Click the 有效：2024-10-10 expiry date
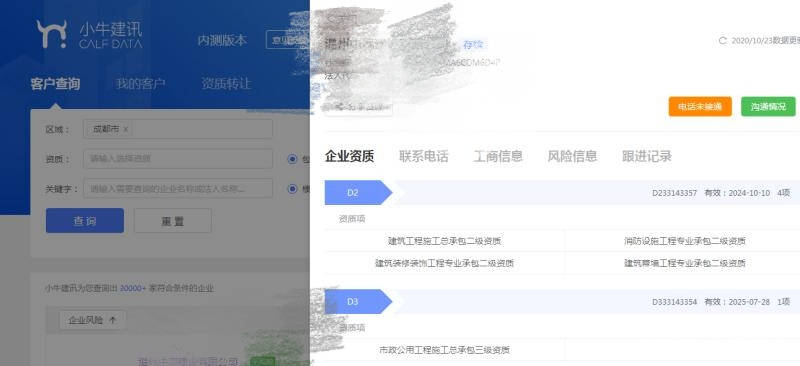Screen dimensions: 800x366 tap(737, 193)
